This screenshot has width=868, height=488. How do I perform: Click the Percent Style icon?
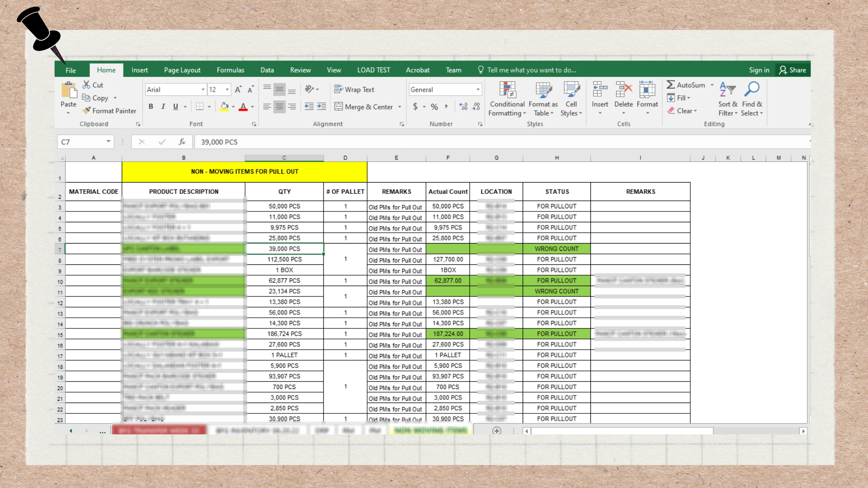(434, 107)
